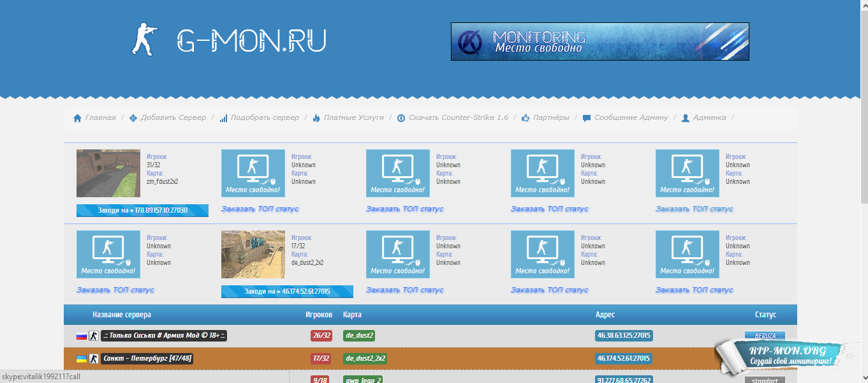Click the bar-chart icon beside Подобрать сервер

pyautogui.click(x=223, y=118)
